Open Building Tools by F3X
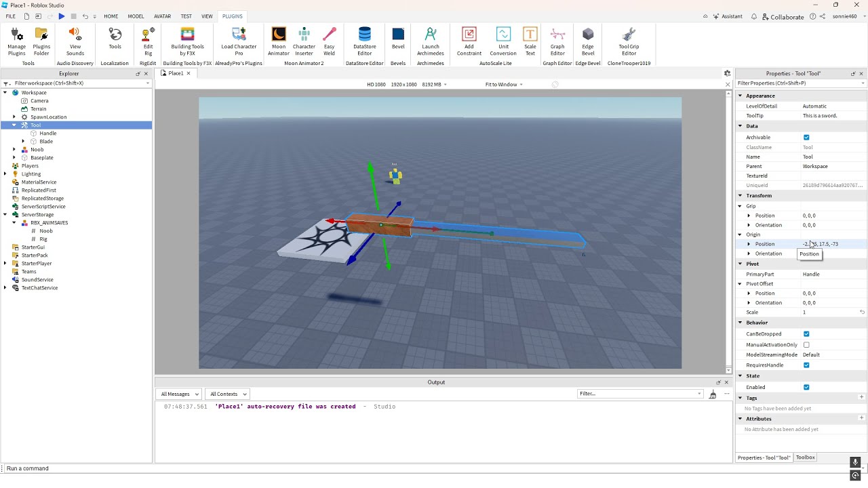The width and height of the screenshot is (868, 488). 188,42
